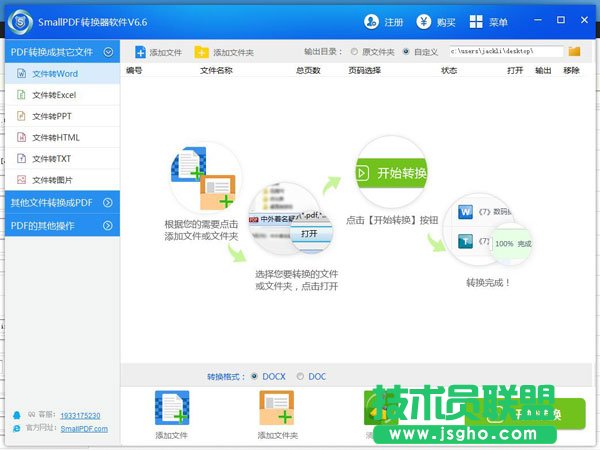The image size is (600, 450).
Task: Open the PDF转换成其它文件 category header
Action: click(x=62, y=52)
